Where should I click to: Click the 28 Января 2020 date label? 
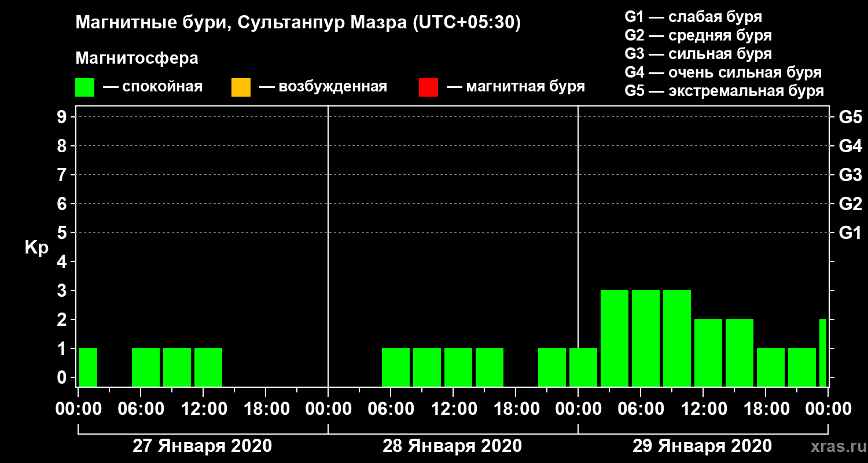click(x=452, y=446)
